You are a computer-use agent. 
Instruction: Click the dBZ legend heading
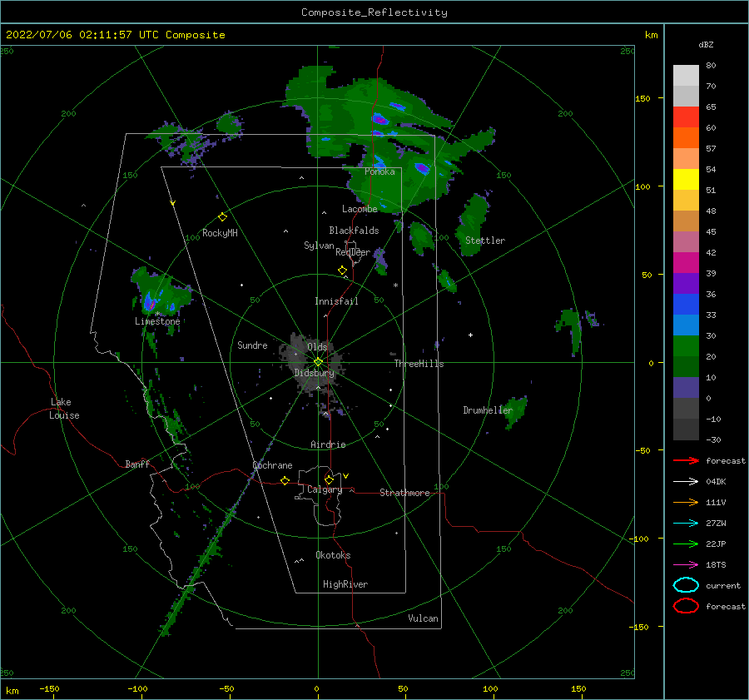tap(706, 44)
